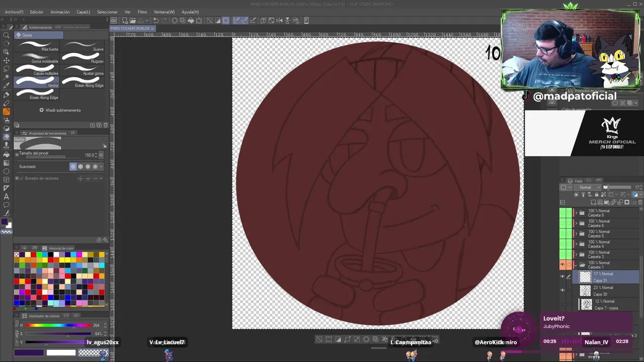Toggle visibility of Carpeta 8 folder
The width and height of the screenshot is (644, 362).
(562, 213)
